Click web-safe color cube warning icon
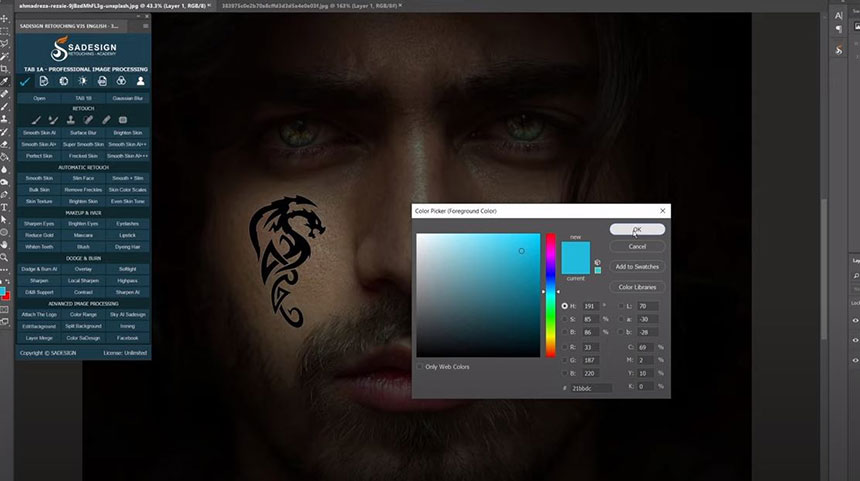This screenshot has width=860, height=481. [x=597, y=263]
